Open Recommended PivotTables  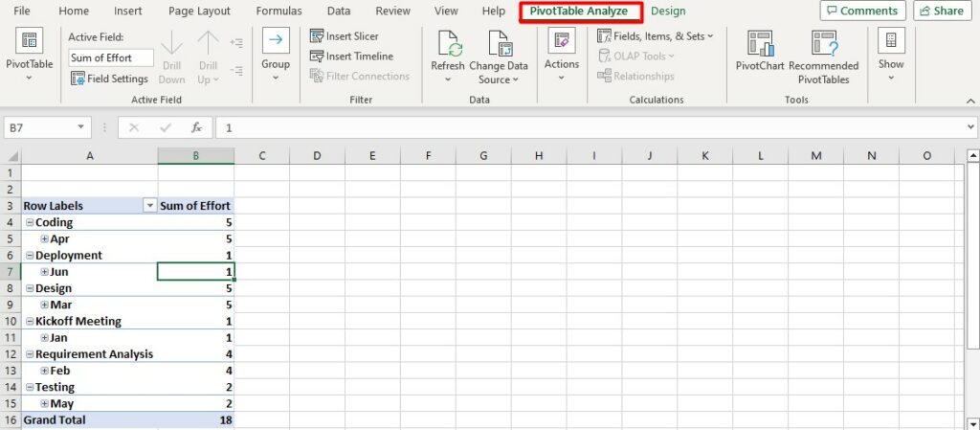point(824,57)
